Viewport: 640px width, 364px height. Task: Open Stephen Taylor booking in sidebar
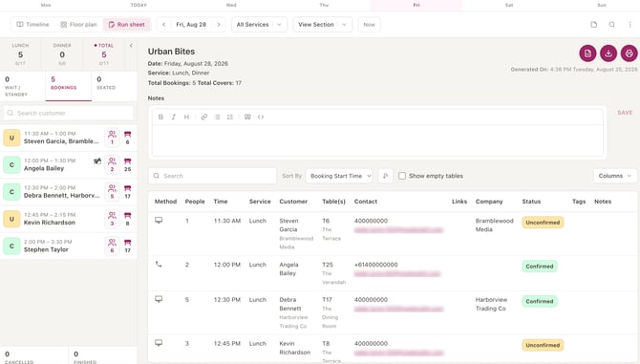[69, 246]
